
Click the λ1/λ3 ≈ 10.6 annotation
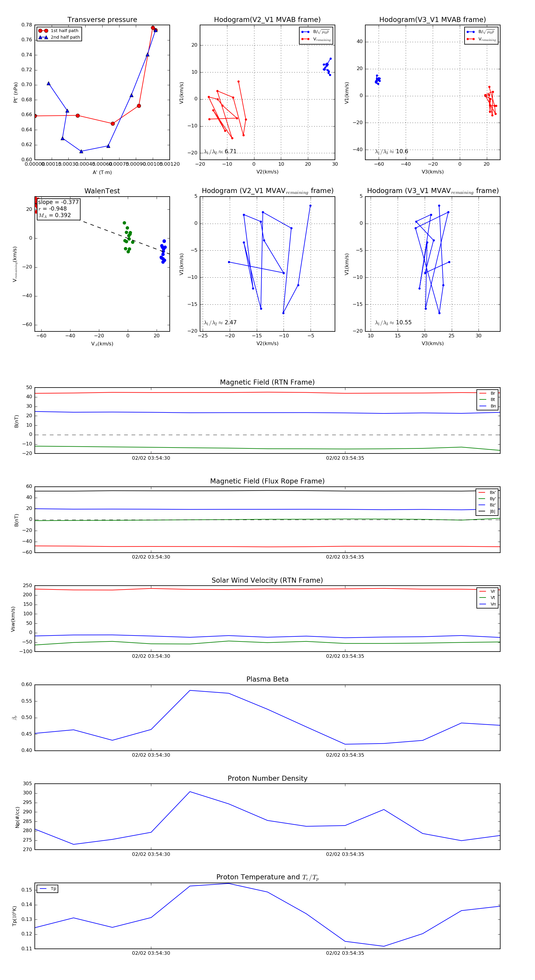[x=391, y=151]
